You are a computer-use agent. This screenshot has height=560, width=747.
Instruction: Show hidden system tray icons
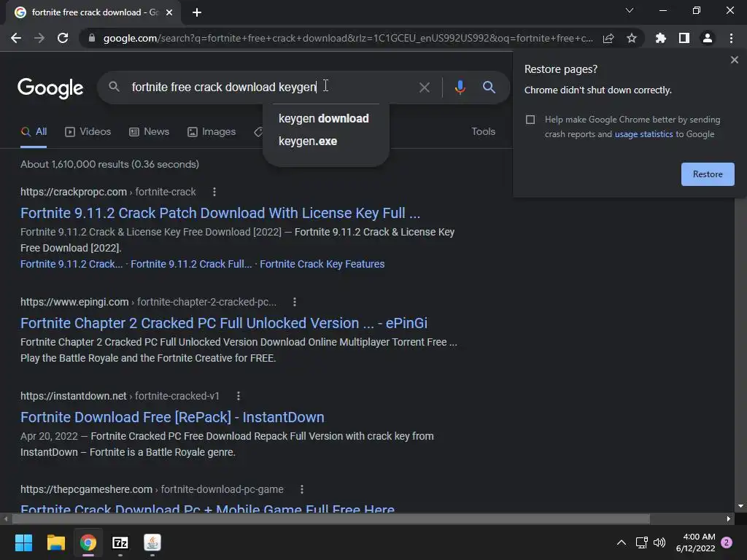pyautogui.click(x=622, y=542)
